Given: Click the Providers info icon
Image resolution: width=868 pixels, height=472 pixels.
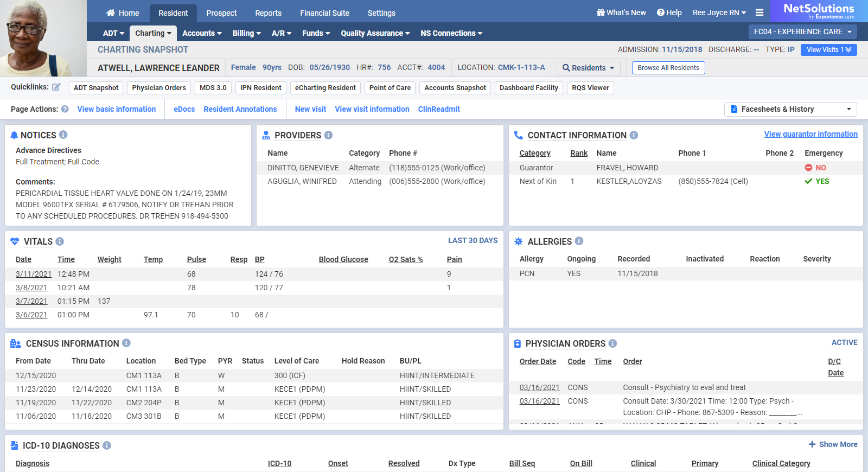Looking at the screenshot, I should point(328,135).
